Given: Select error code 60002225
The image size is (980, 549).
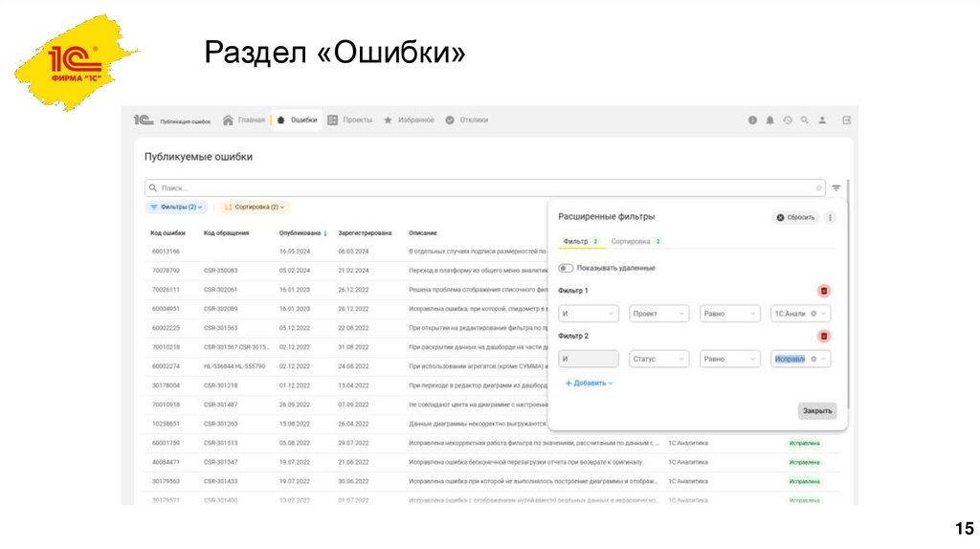Looking at the screenshot, I should click(x=166, y=328).
